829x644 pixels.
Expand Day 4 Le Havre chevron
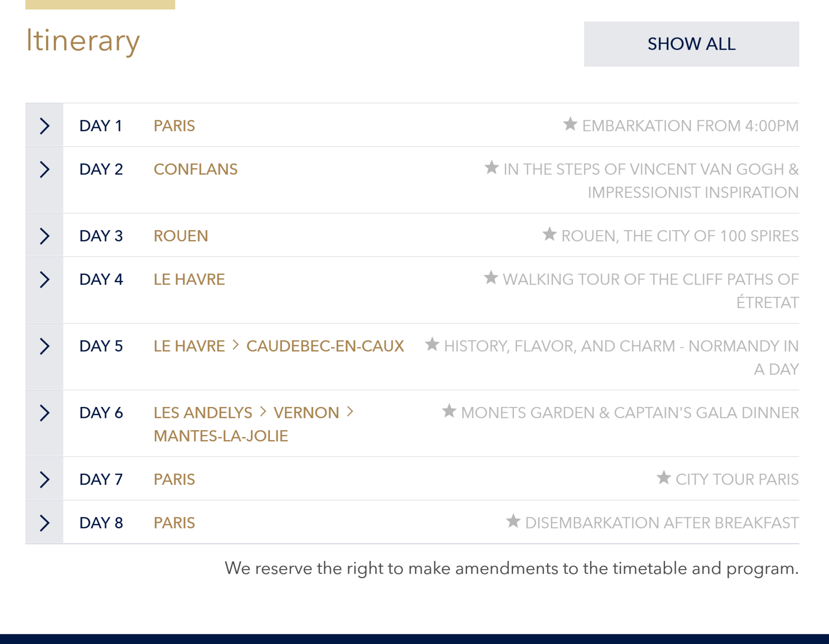(x=44, y=279)
